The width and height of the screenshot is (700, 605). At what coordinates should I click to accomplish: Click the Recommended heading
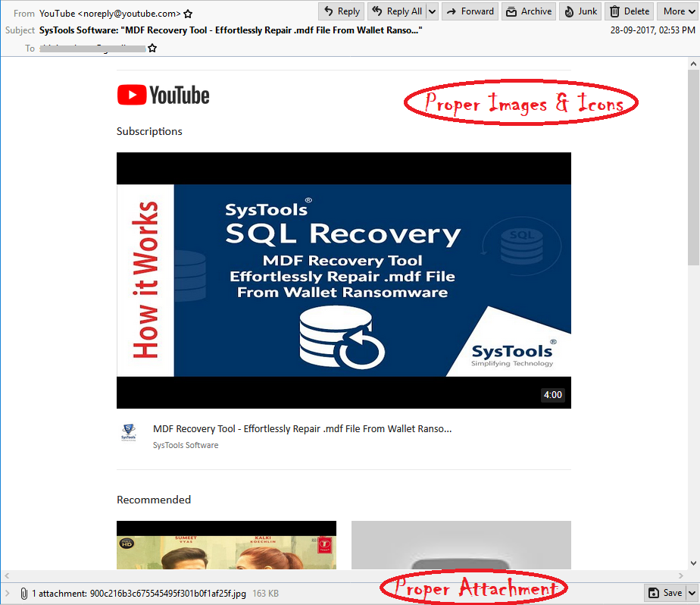click(154, 500)
